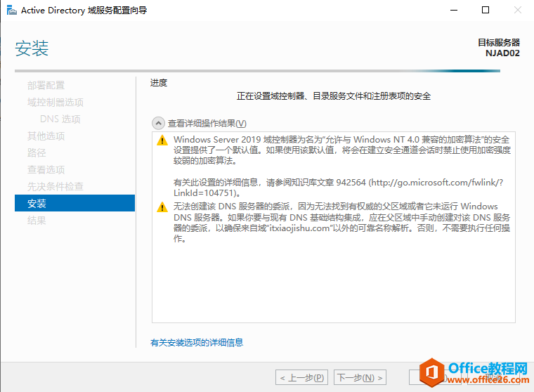Click the 上一步(P) button
The width and height of the screenshot is (534, 392).
point(301,377)
